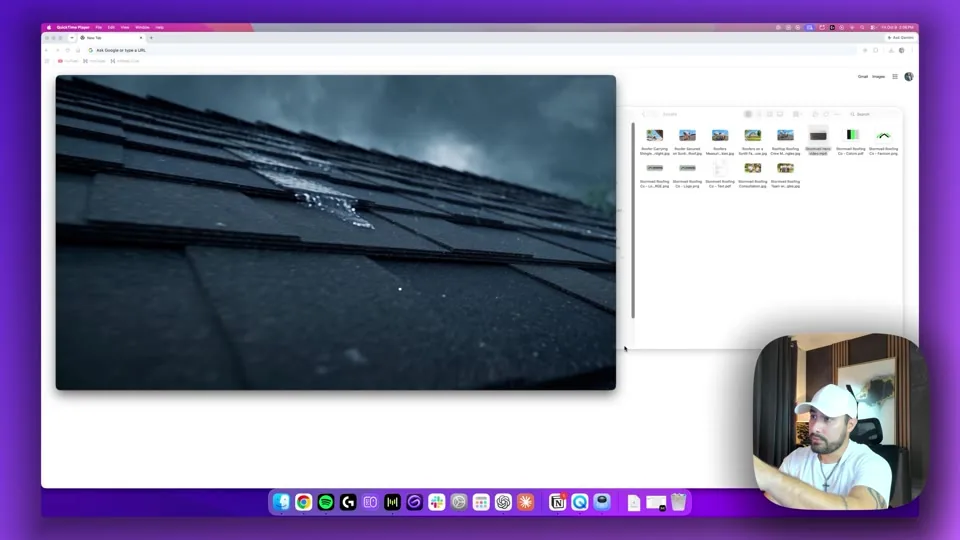Screen dimensions: 960x540
Task: Select Stormwell Roofing Co - Favicon png
Action: click(x=883, y=141)
